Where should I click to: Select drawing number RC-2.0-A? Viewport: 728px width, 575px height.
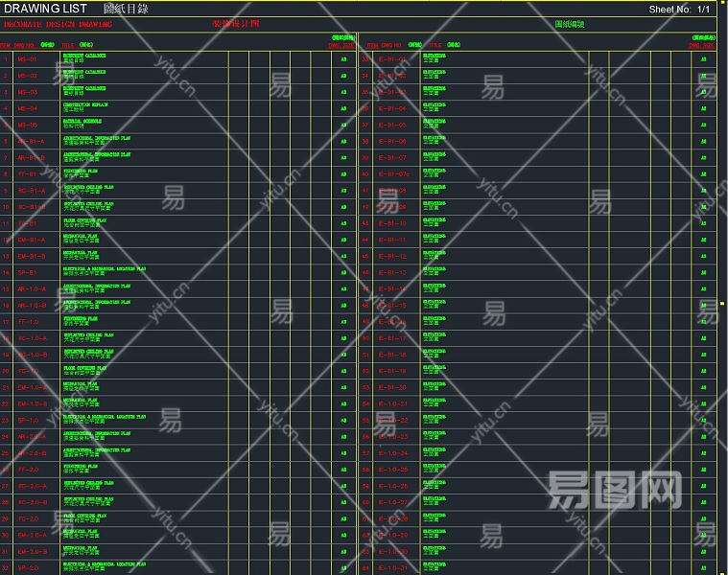coord(32,486)
